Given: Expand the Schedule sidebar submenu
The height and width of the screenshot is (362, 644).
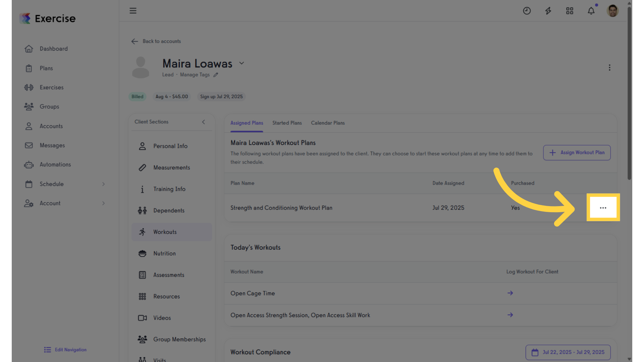Looking at the screenshot, I should [103, 184].
